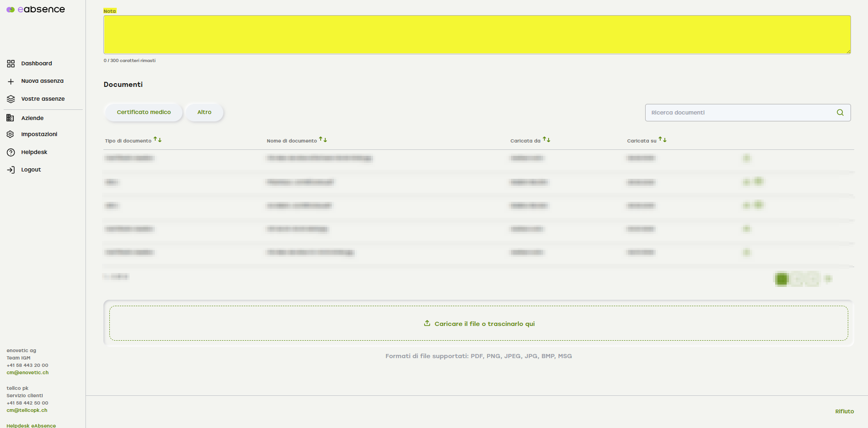The width and height of the screenshot is (868, 428).
Task: Select the Altro filter tab
Action: (204, 112)
